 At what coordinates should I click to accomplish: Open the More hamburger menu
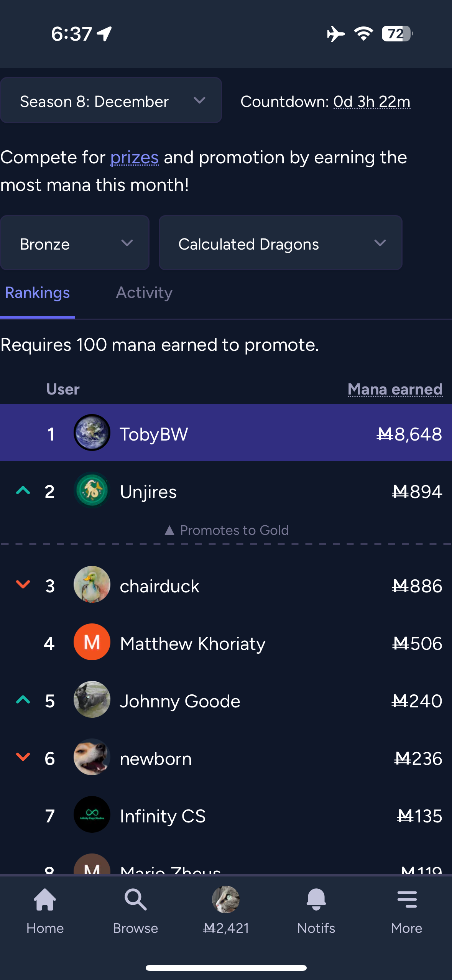coord(406,899)
